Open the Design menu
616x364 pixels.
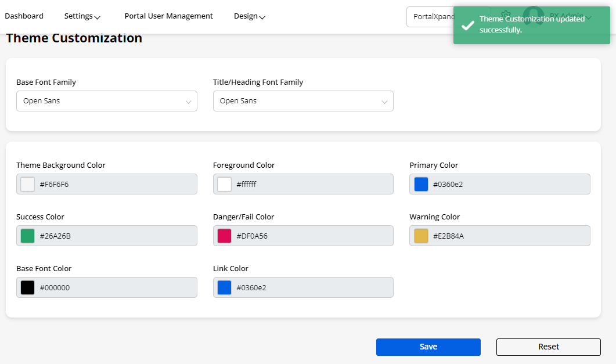250,16
